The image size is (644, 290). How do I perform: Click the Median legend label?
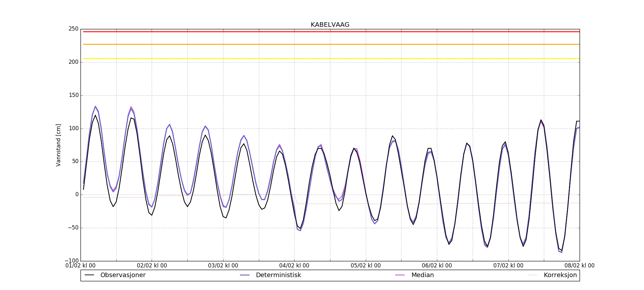[422, 275]
